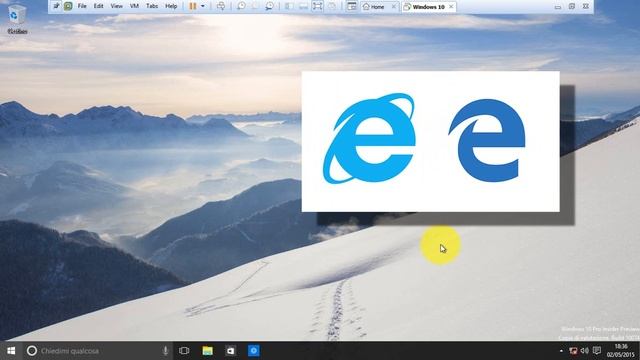
Task: Click the Edge logo in the image
Action: (487, 140)
